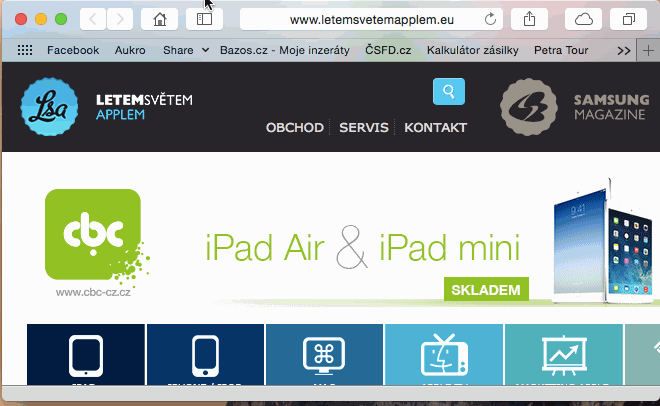The width and height of the screenshot is (660, 406).
Task: Go back with Safari's back arrow
Action: (x=93, y=19)
